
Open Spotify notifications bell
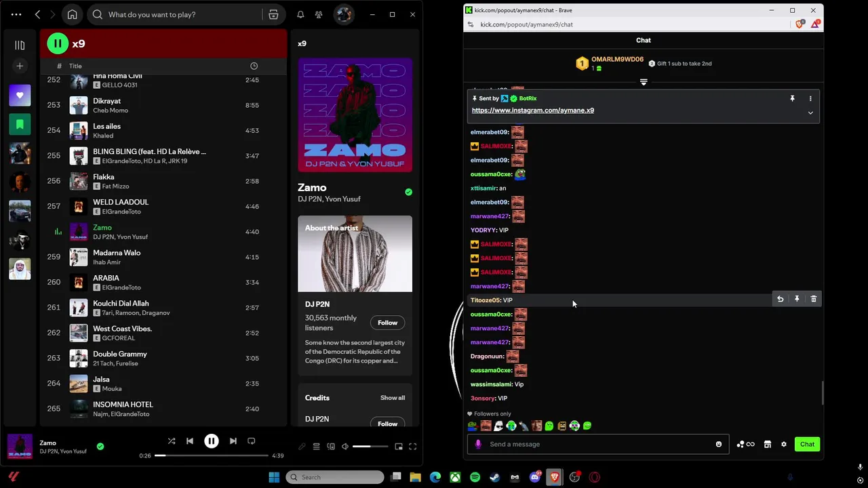click(300, 14)
